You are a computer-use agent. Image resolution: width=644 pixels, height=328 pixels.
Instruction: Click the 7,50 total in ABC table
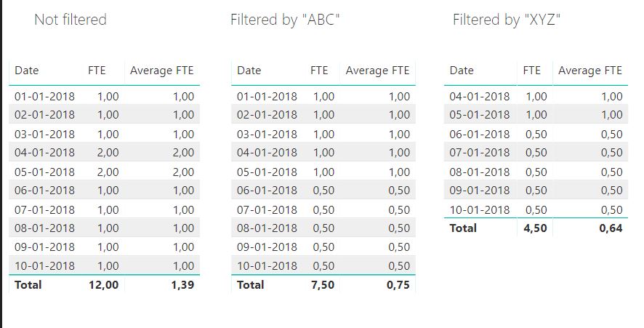[323, 284]
